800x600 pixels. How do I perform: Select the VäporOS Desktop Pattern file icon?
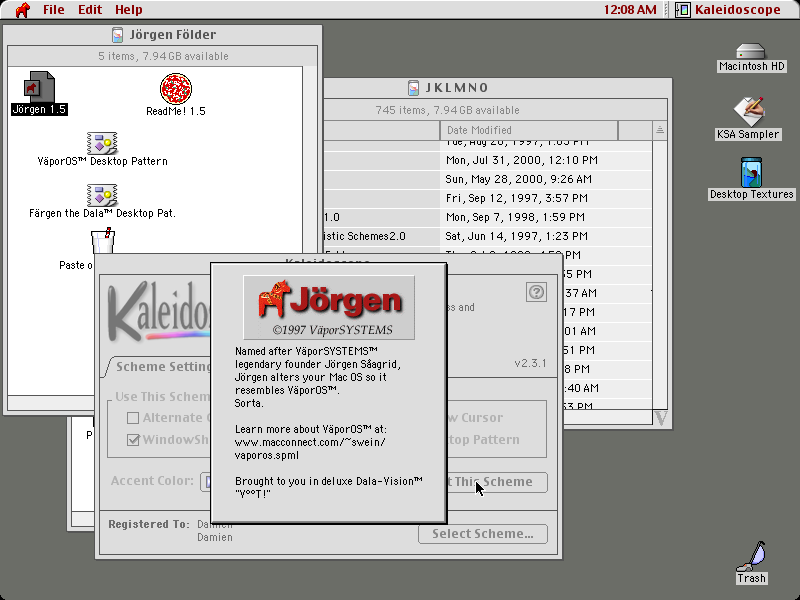pyautogui.click(x=102, y=143)
